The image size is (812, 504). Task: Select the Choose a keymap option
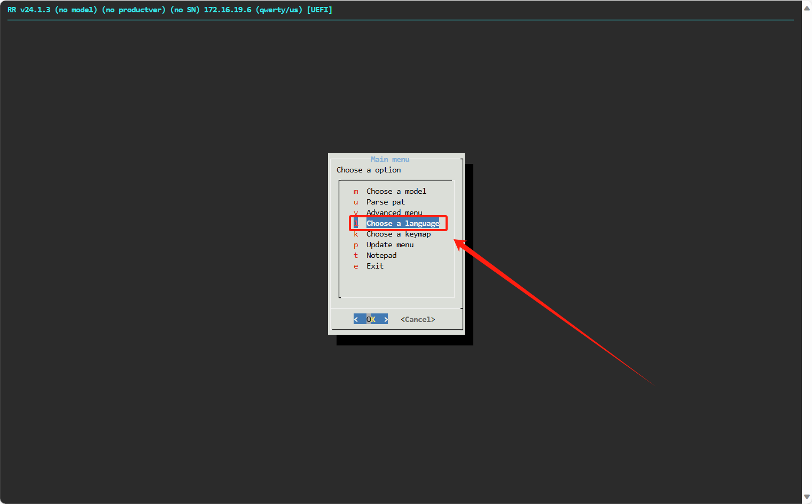(398, 234)
